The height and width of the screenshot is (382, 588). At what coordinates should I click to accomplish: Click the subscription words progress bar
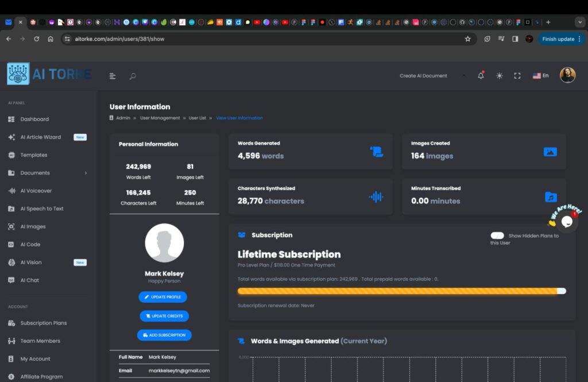point(401,291)
